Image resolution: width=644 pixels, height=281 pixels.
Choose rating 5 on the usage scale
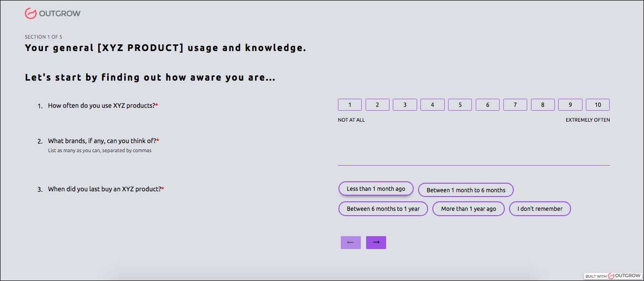click(460, 105)
